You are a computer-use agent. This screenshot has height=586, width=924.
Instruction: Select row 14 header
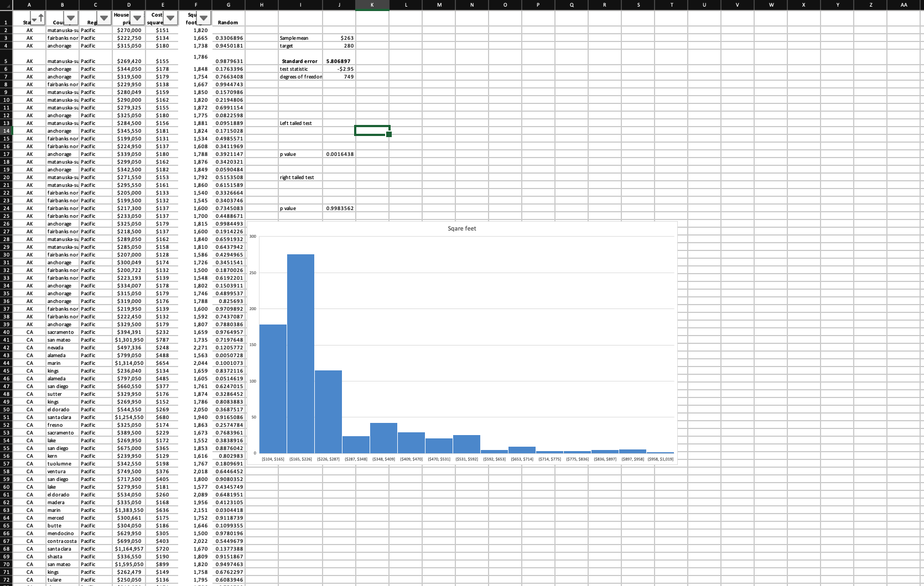pyautogui.click(x=6, y=131)
